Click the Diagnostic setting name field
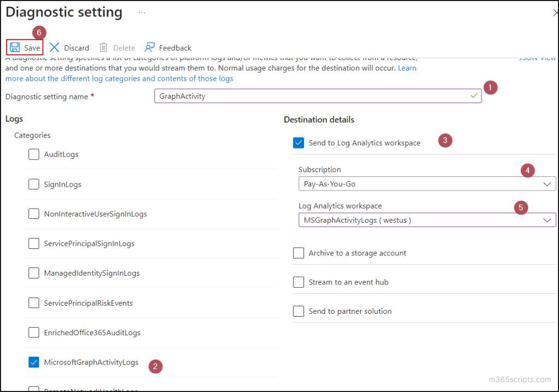559x392 pixels. [x=318, y=96]
